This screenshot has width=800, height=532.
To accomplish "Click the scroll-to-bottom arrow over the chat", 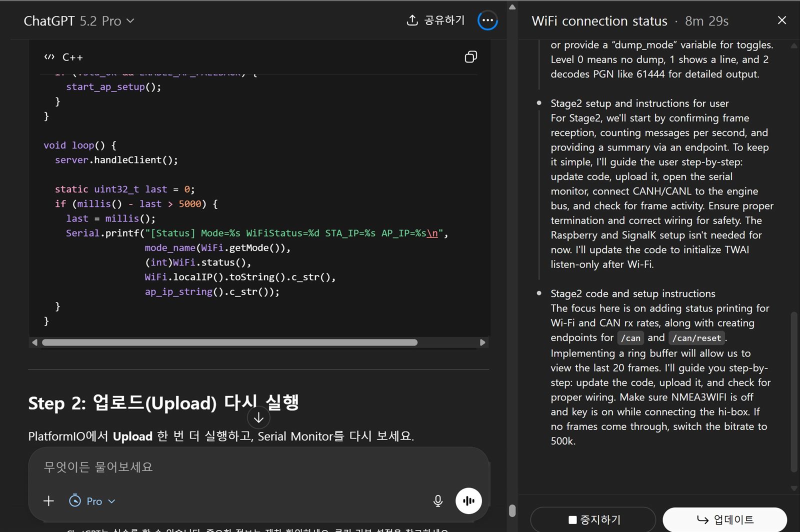I will tap(258, 417).
